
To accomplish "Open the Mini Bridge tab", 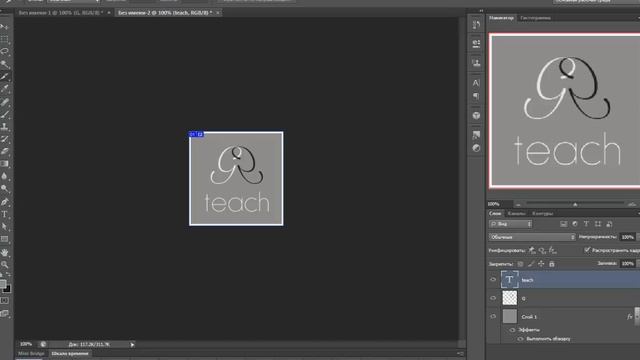I will (x=31, y=353).
